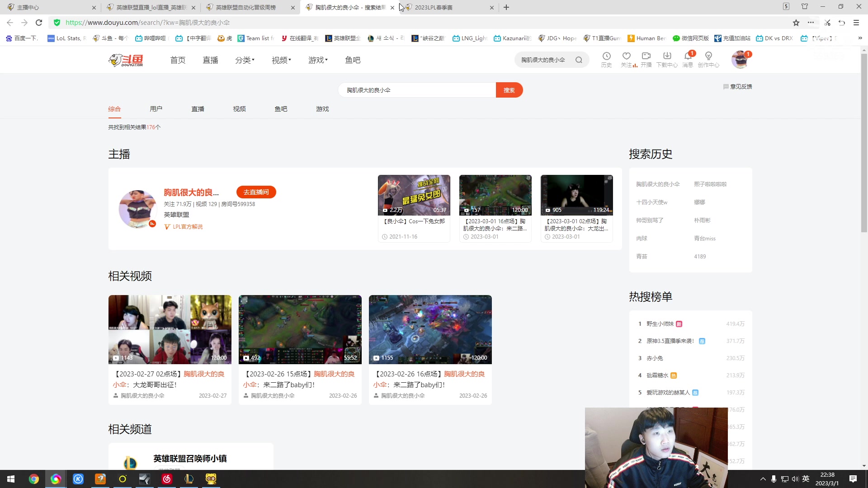The width and height of the screenshot is (868, 488).
Task: Click the secure site shield icon
Action: click(57, 23)
